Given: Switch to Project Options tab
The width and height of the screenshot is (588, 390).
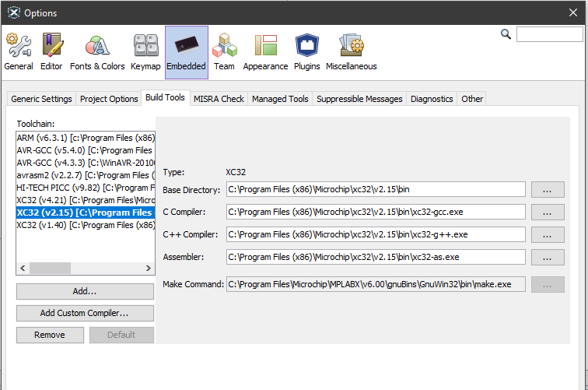Looking at the screenshot, I should click(109, 99).
